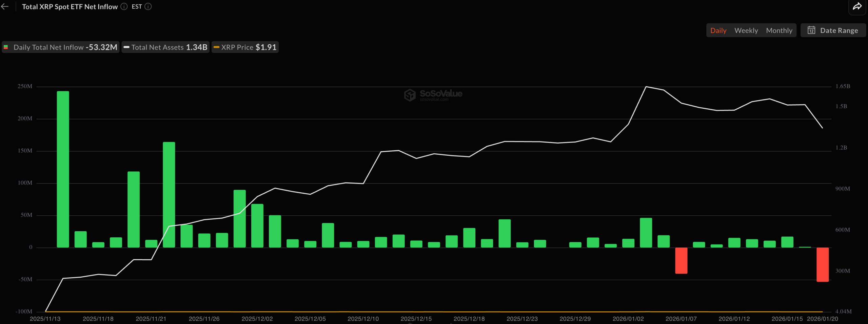Click the 4.04M right axis label

(843, 311)
